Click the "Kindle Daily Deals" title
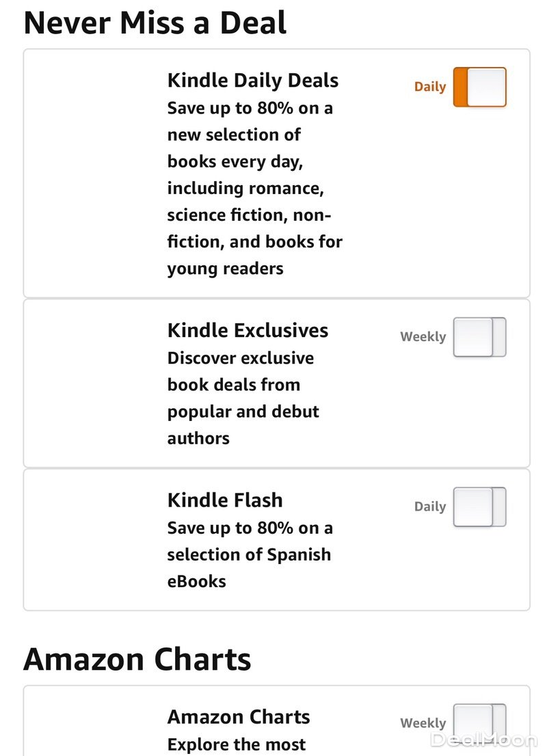547x756 pixels. [252, 80]
